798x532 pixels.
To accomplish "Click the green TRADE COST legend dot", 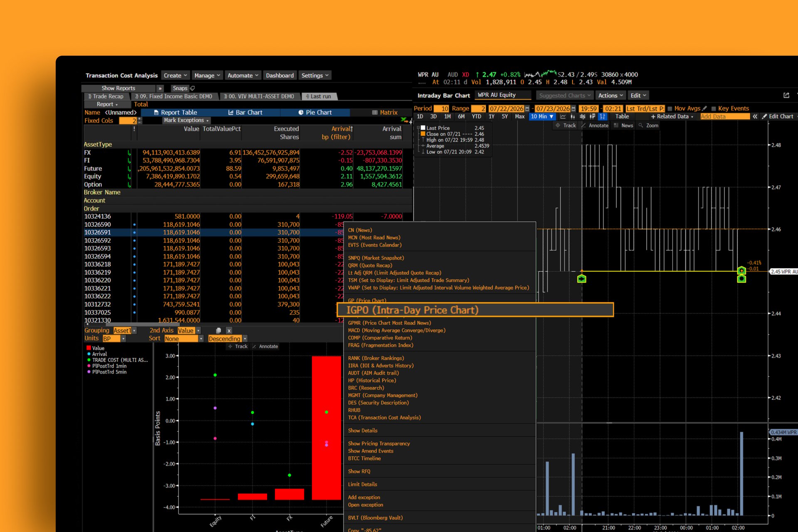I will pyautogui.click(x=89, y=360).
